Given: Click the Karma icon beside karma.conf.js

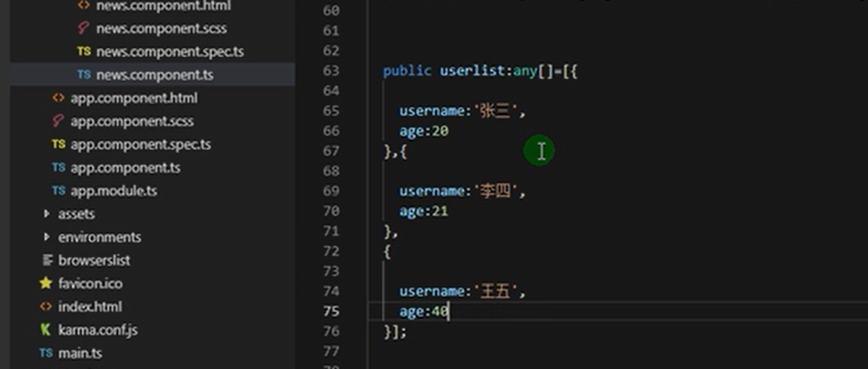Looking at the screenshot, I should coord(46,330).
